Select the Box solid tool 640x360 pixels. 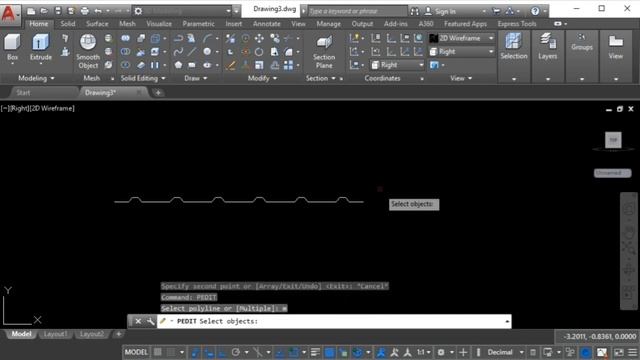coord(12,47)
